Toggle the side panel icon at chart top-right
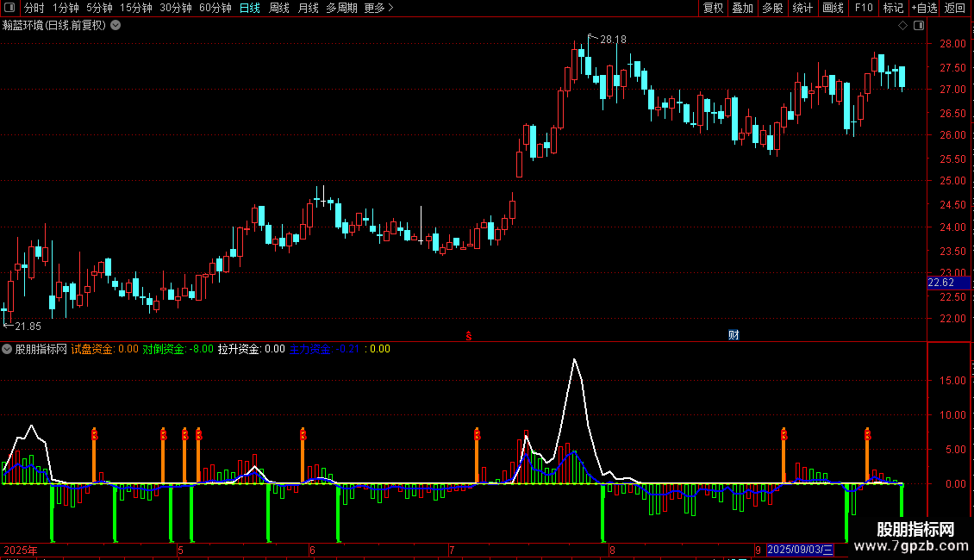The width and height of the screenshot is (974, 560). 919,26
